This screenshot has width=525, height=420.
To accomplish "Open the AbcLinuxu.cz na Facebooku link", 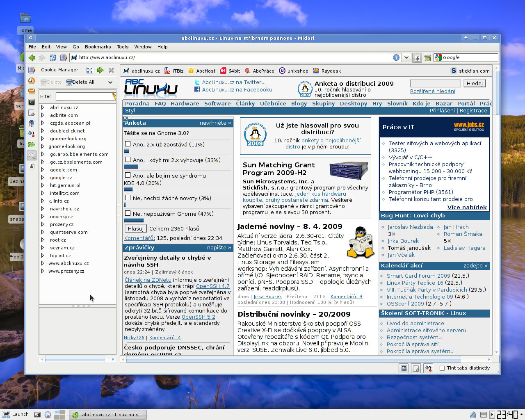I will (x=237, y=90).
